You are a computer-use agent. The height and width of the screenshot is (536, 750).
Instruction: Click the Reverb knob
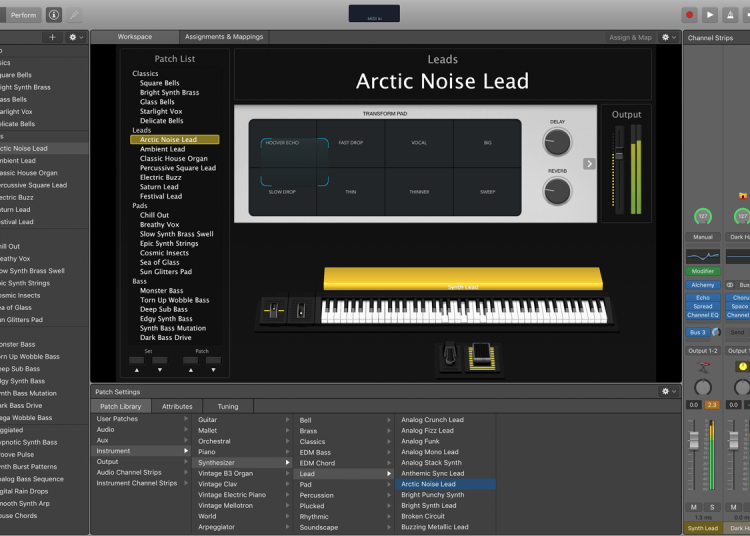coord(557,191)
